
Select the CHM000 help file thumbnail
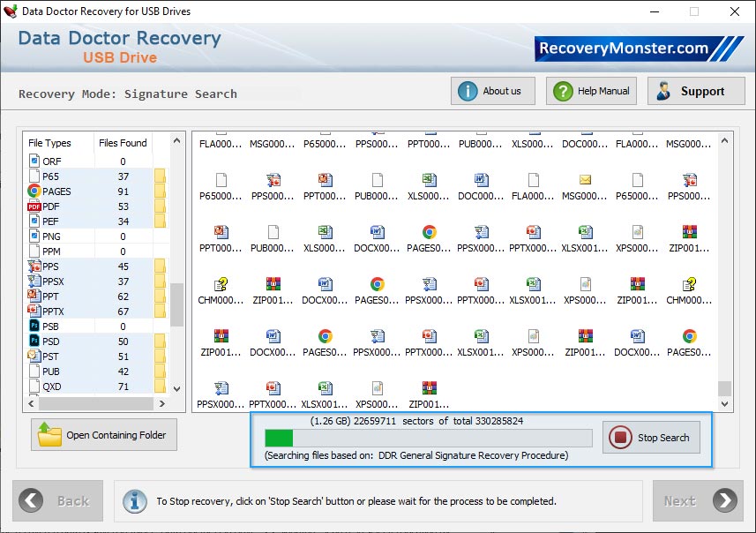tap(221, 285)
